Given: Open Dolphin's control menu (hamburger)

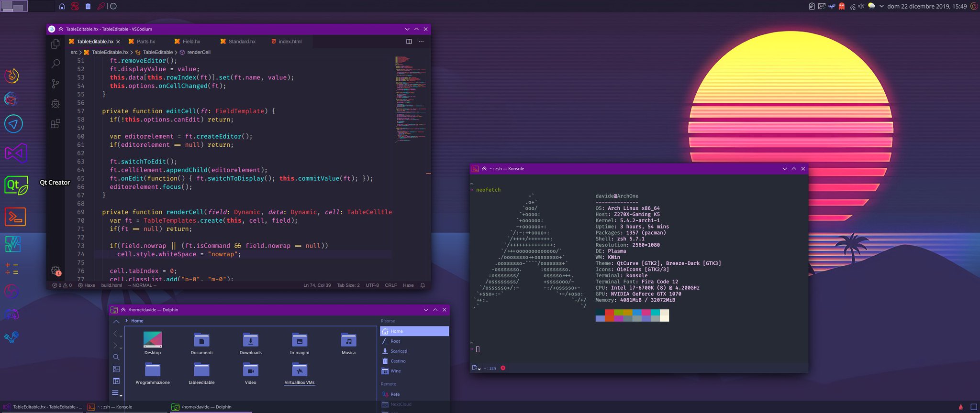Looking at the screenshot, I should point(116,393).
